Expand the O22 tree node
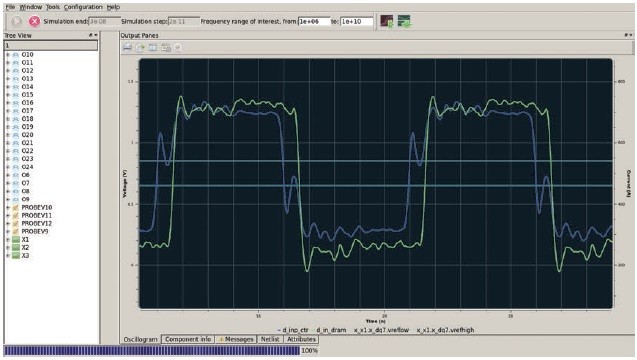 [x=8, y=151]
